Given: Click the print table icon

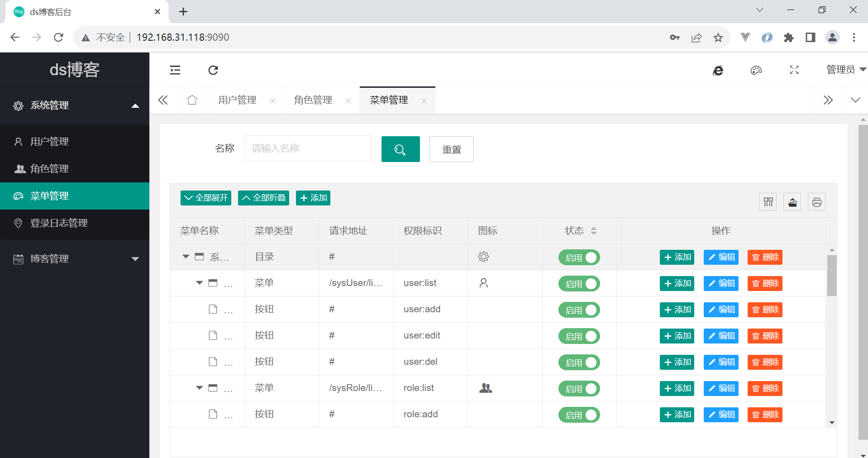Looking at the screenshot, I should coord(817,202).
